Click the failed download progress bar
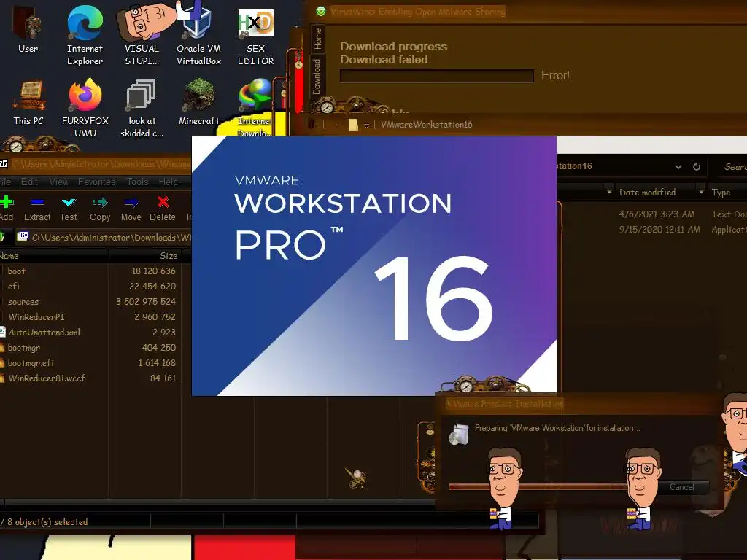The width and height of the screenshot is (747, 560). click(437, 76)
